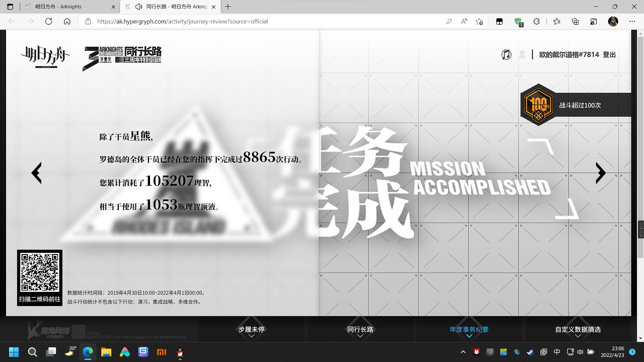Activate Read Aloud icon
644x362 pixels.
pyautogui.click(x=464, y=21)
